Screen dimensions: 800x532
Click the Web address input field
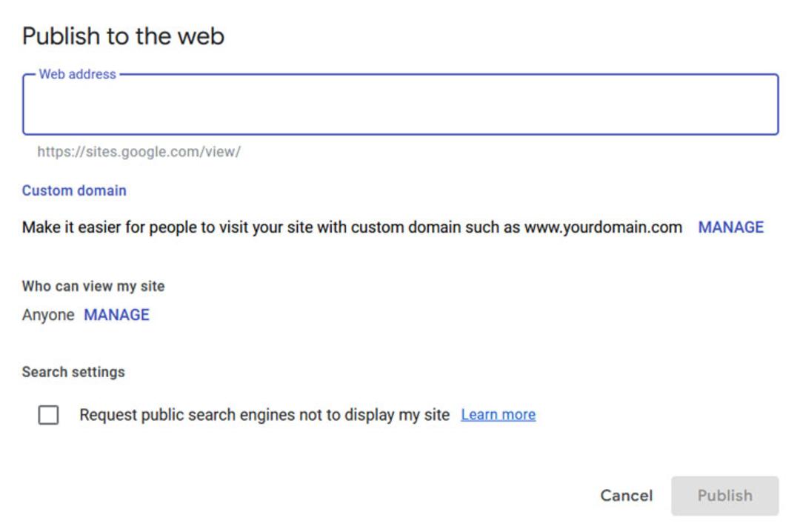[400, 104]
